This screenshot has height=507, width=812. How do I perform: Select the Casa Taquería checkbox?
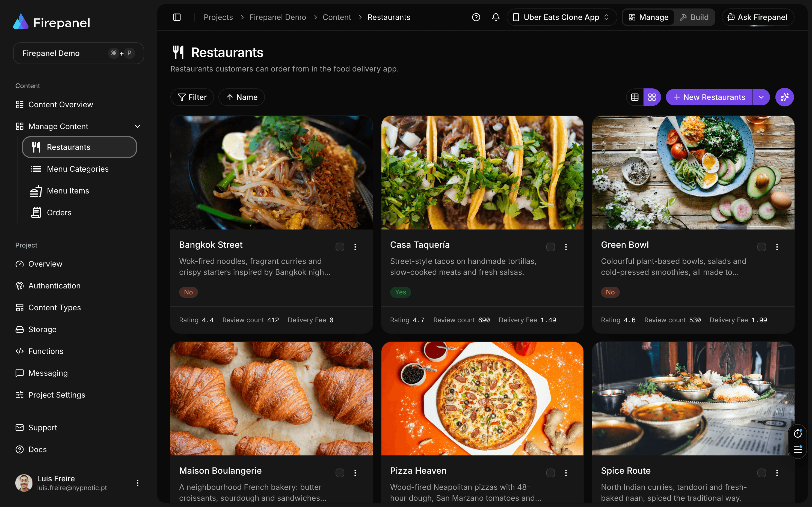pyautogui.click(x=551, y=247)
